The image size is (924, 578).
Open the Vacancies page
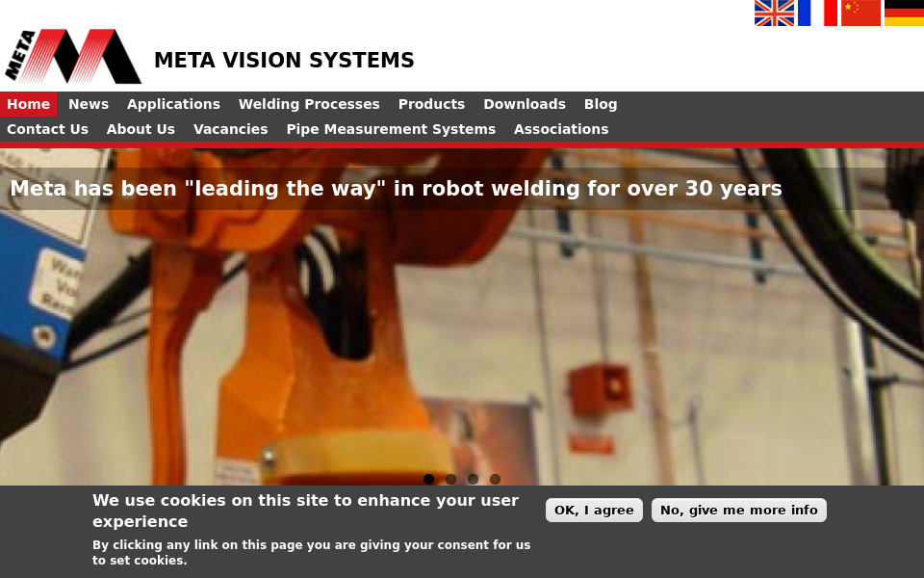tap(231, 129)
